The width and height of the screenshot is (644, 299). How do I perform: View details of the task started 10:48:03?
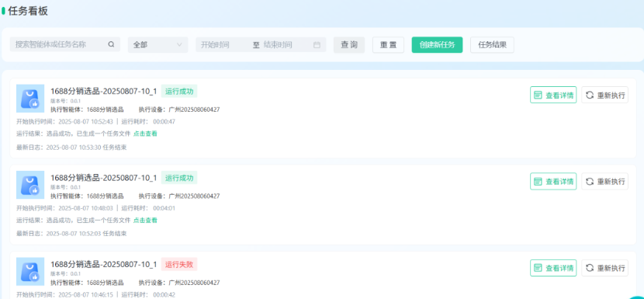553,182
